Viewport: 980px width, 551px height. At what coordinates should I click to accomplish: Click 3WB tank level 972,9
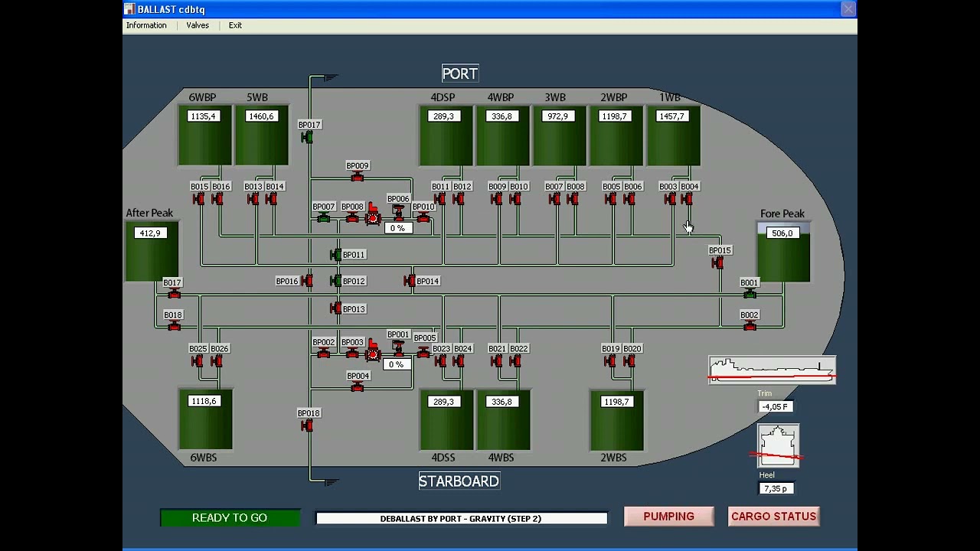click(x=558, y=116)
